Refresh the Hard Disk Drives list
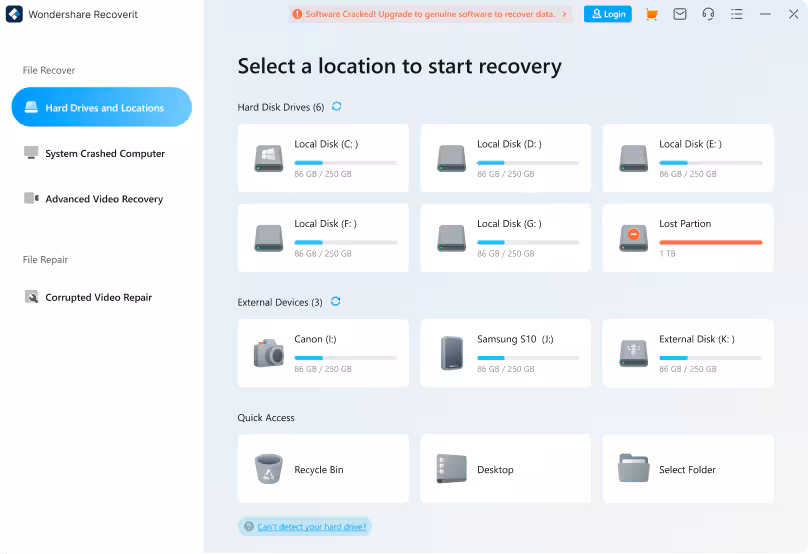This screenshot has width=808, height=554. pos(336,107)
